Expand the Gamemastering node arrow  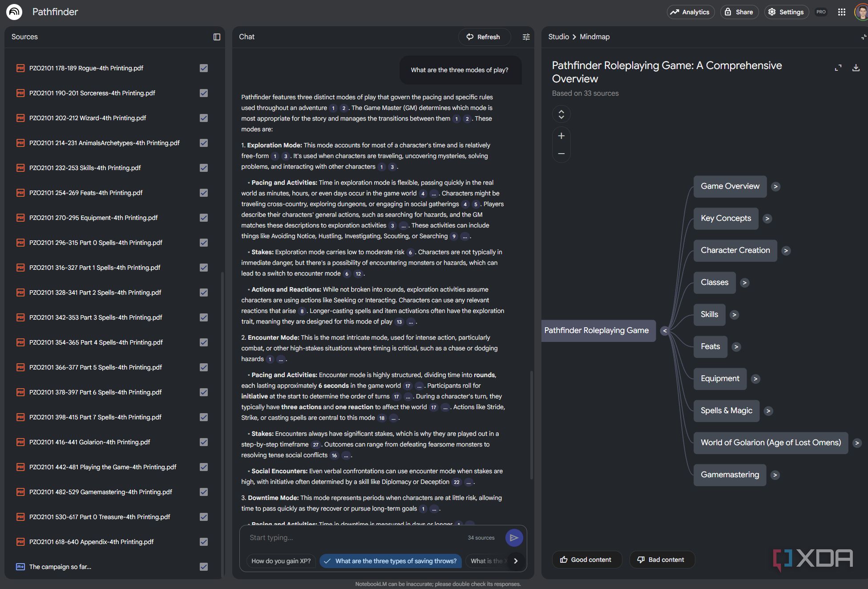775,475
